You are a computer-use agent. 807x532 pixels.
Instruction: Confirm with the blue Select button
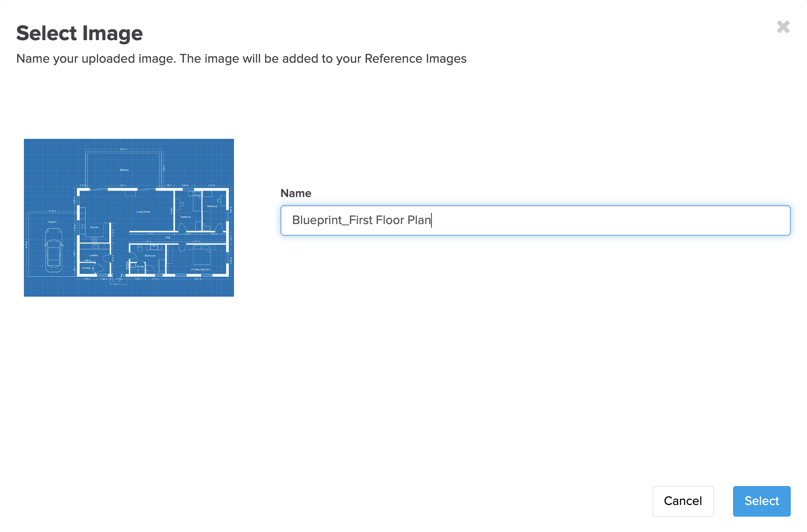tap(761, 501)
